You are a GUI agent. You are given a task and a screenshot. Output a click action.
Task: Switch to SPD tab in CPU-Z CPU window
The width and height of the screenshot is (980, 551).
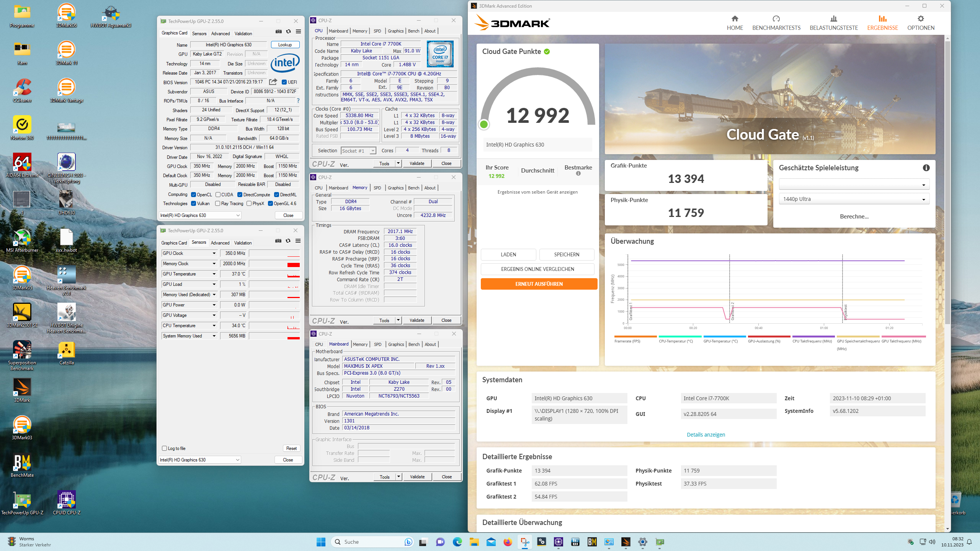click(x=377, y=31)
